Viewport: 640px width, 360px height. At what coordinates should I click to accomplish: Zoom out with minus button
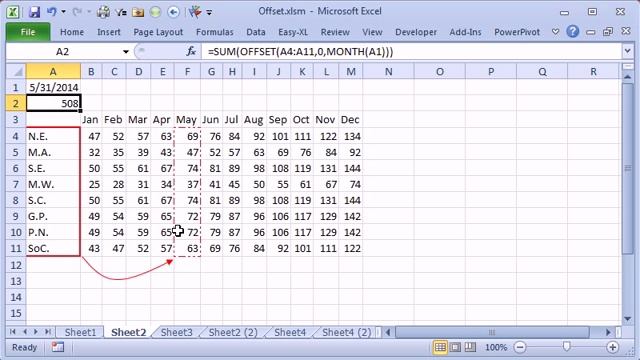520,347
